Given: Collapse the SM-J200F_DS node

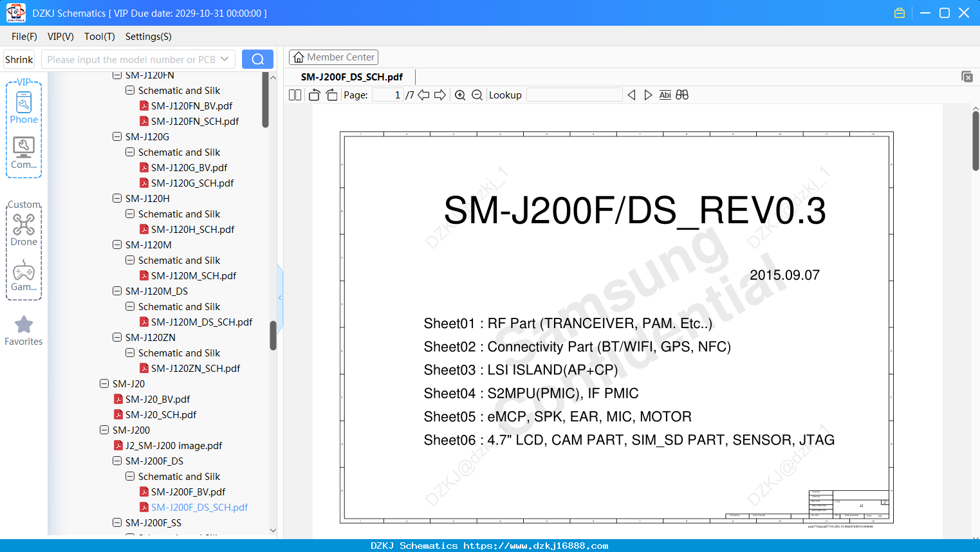Looking at the screenshot, I should 117,461.
